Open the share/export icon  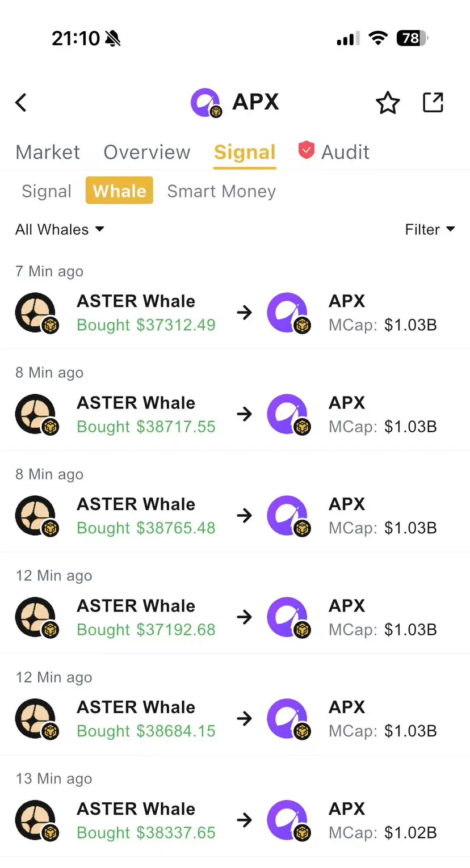coord(433,102)
